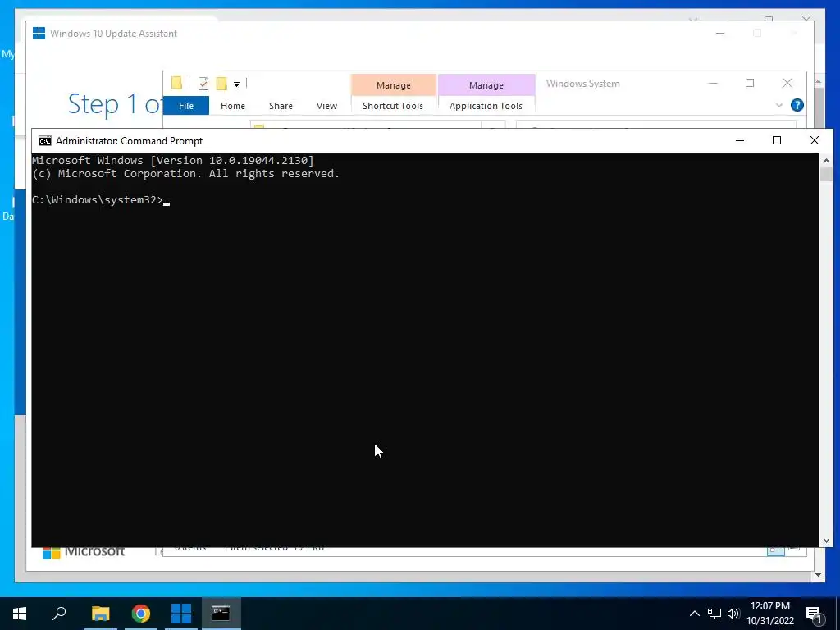Image resolution: width=840 pixels, height=630 pixels.
Task: Minimize the Windows System Explorer window
Action: pos(713,83)
